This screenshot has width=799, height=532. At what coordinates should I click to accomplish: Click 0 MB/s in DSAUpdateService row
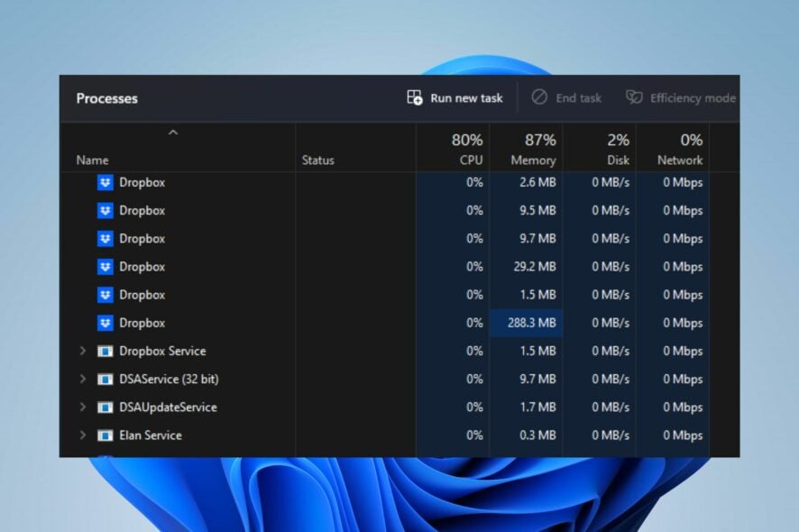[611, 407]
